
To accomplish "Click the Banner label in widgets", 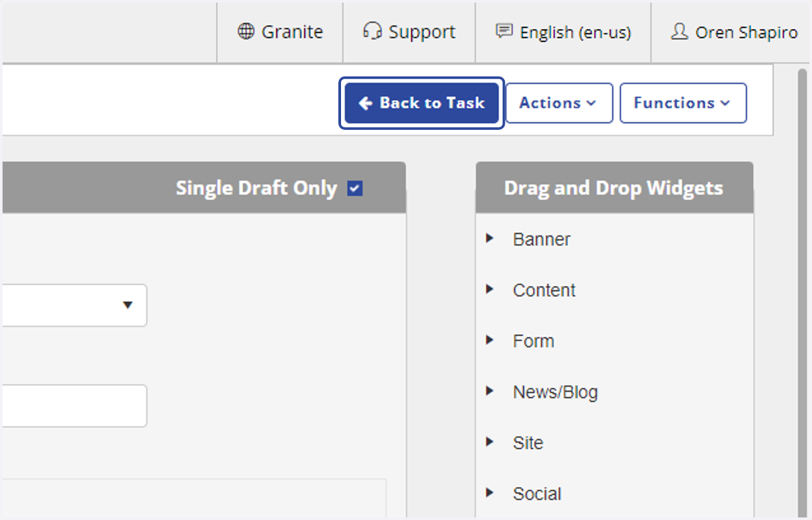I will [x=541, y=239].
